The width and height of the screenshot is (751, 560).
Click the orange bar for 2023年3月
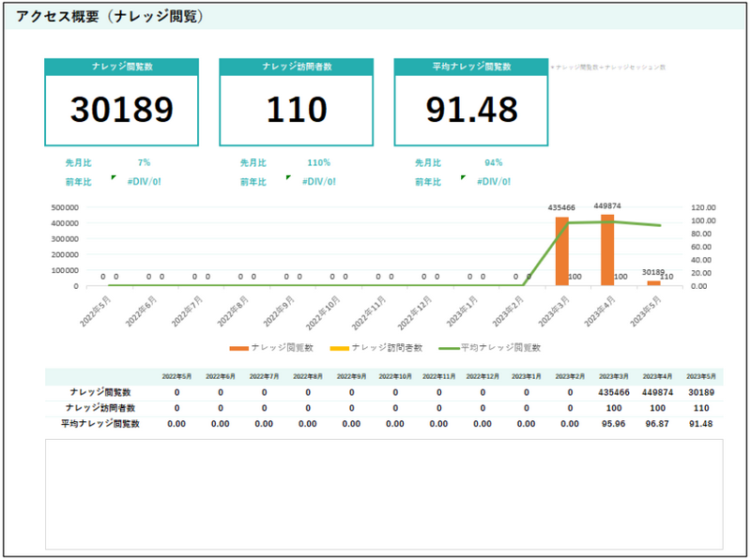point(561,251)
